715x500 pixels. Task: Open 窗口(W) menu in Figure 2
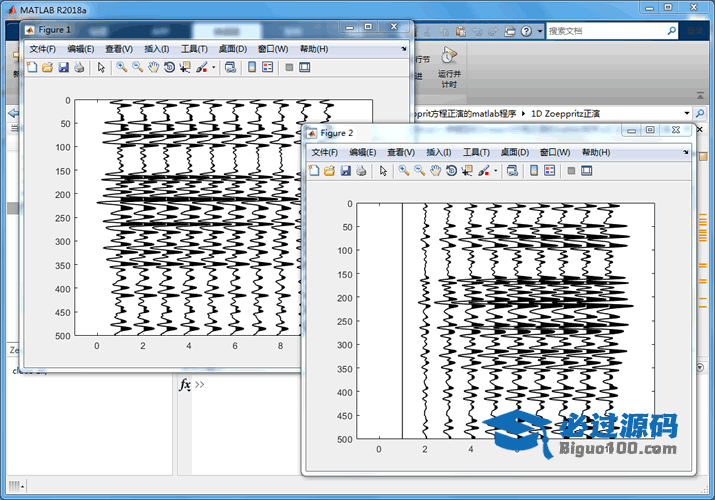pos(555,152)
